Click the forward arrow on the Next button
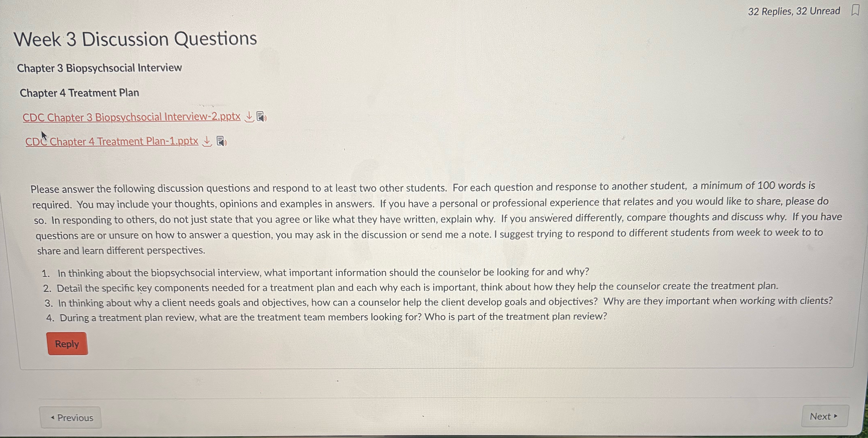 [x=835, y=416]
